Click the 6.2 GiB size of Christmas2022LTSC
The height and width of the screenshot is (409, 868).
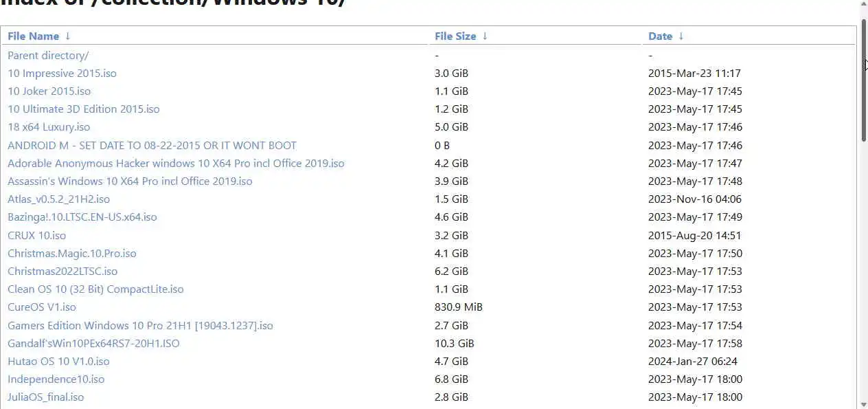coord(451,272)
